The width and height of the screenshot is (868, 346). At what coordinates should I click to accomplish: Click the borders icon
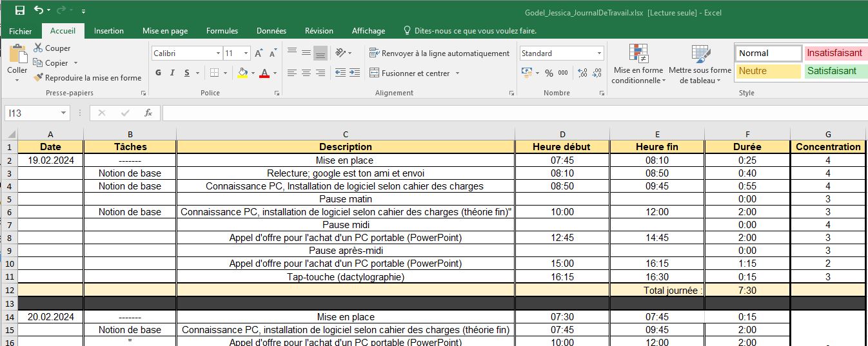[215, 73]
